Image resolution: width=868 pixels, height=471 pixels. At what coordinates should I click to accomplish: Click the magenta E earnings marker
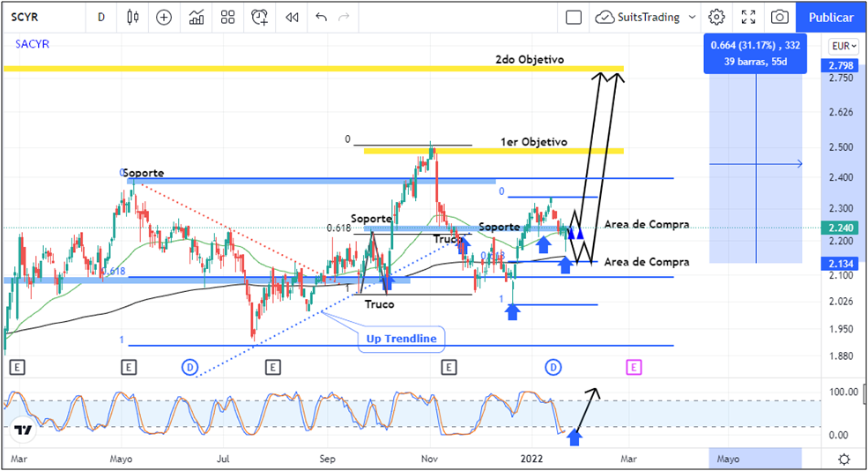(633, 366)
